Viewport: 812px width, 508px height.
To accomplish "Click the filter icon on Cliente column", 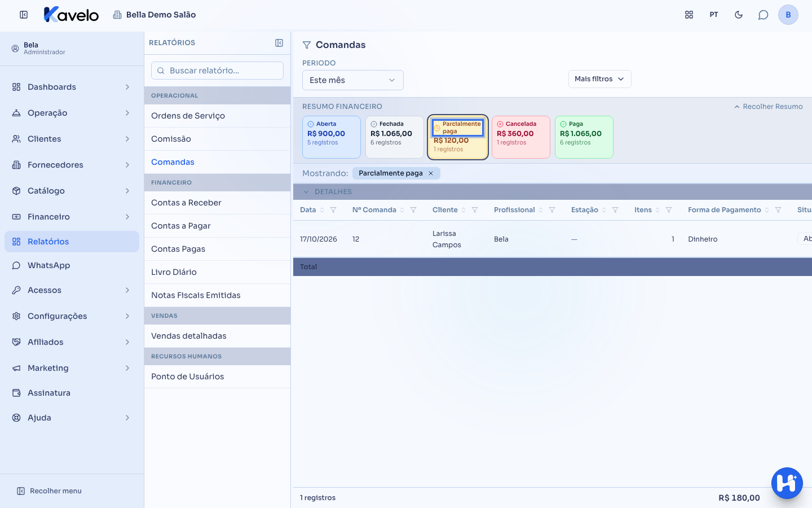I will pos(475,210).
